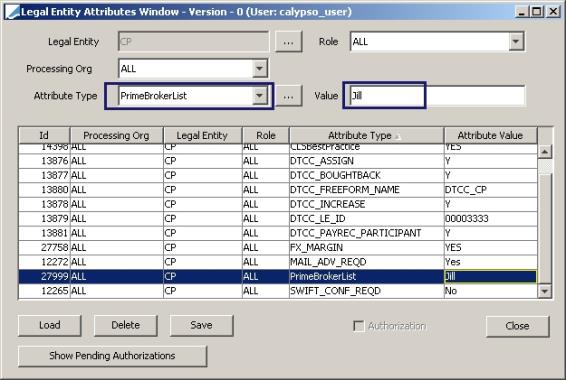The height and width of the screenshot is (380, 566).
Task: Sort by Legal Entity column header
Action: 202,135
